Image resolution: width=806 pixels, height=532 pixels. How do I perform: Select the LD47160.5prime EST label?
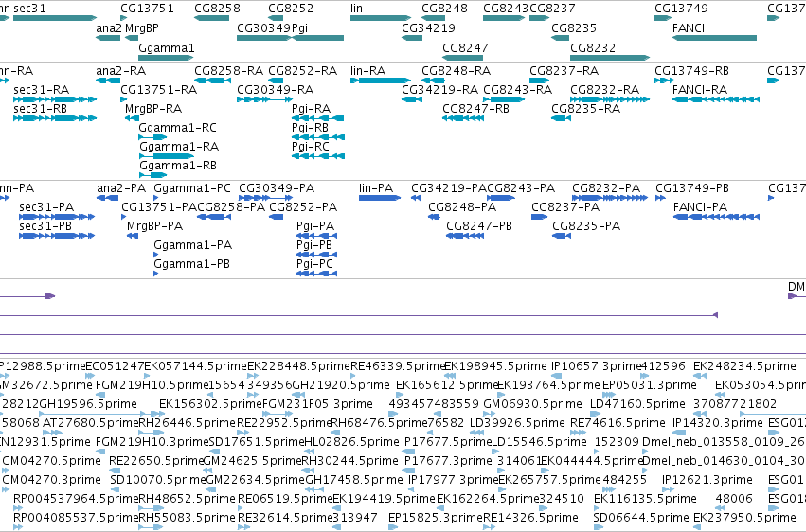tap(639, 404)
